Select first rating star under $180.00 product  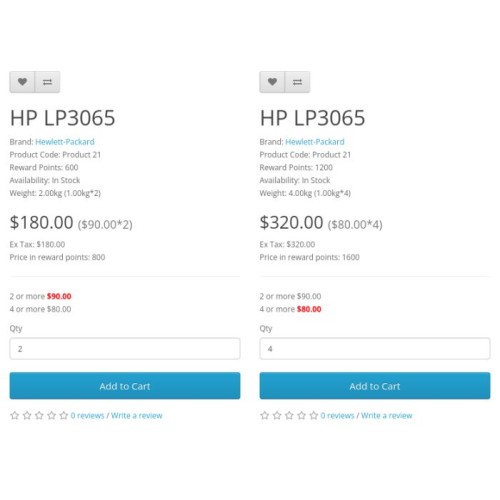coord(15,415)
